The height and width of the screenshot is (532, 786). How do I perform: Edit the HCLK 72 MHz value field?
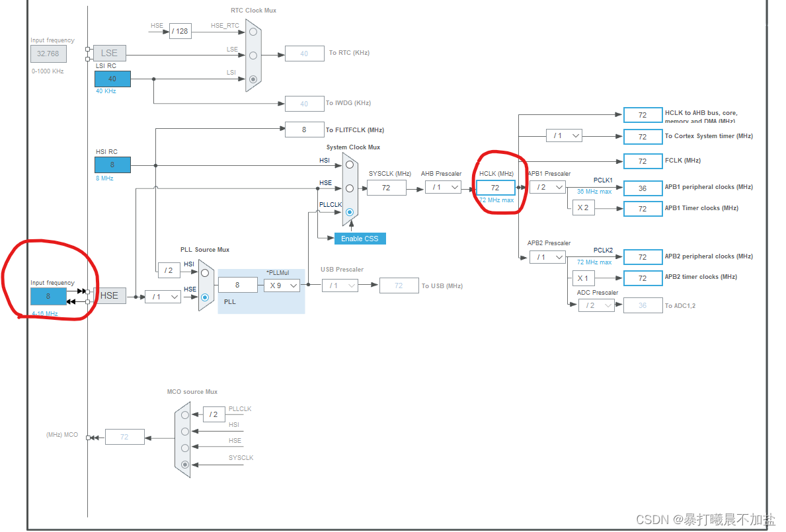(x=496, y=188)
